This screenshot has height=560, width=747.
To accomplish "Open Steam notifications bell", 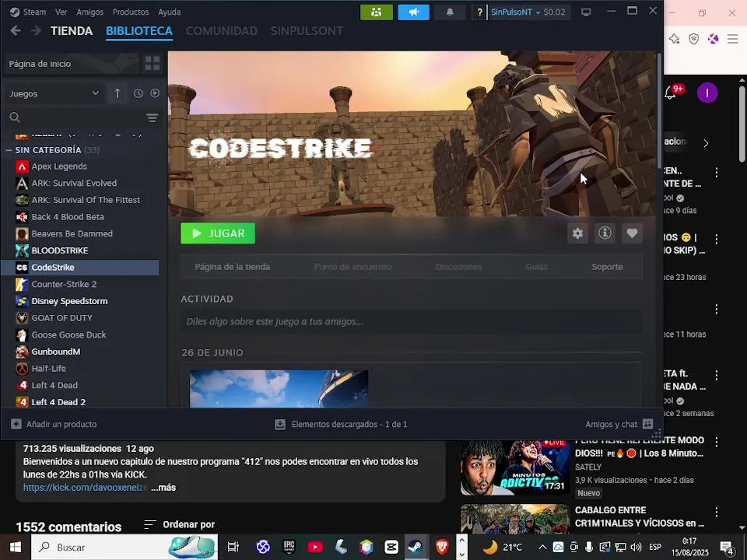I will (450, 12).
